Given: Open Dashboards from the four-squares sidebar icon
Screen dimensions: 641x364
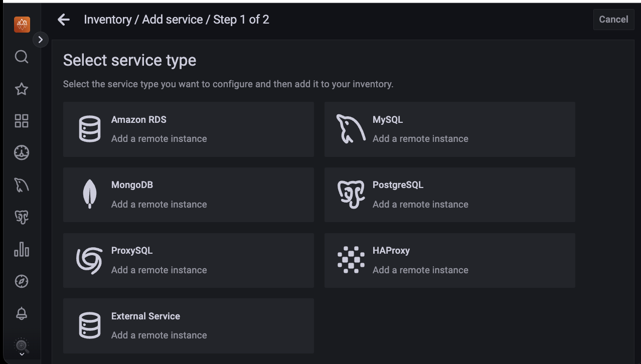Looking at the screenshot, I should (22, 121).
